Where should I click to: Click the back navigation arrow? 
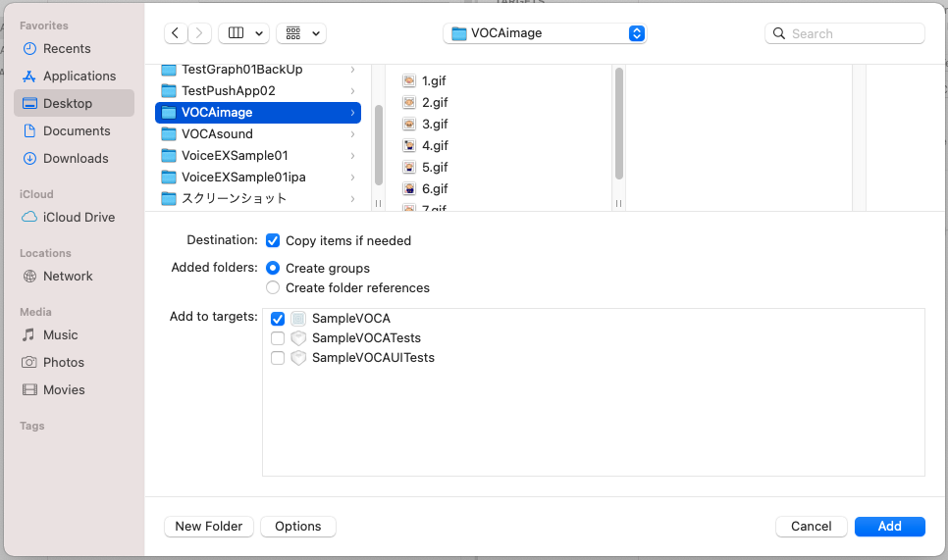coord(176,33)
